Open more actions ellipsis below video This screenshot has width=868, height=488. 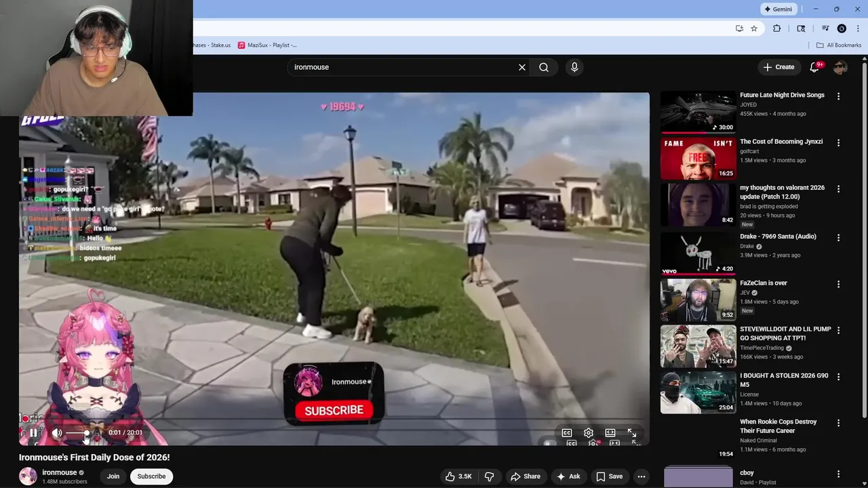point(642,476)
